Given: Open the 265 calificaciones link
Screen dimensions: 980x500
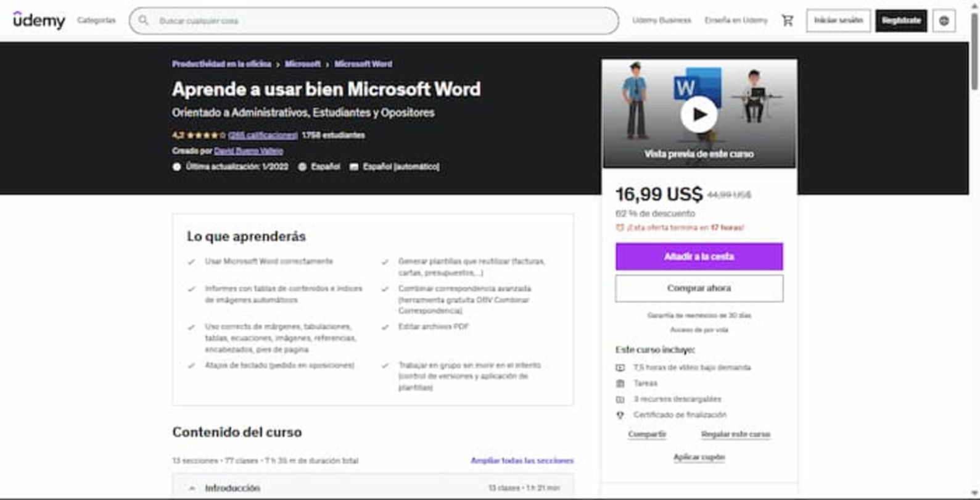Looking at the screenshot, I should (263, 135).
